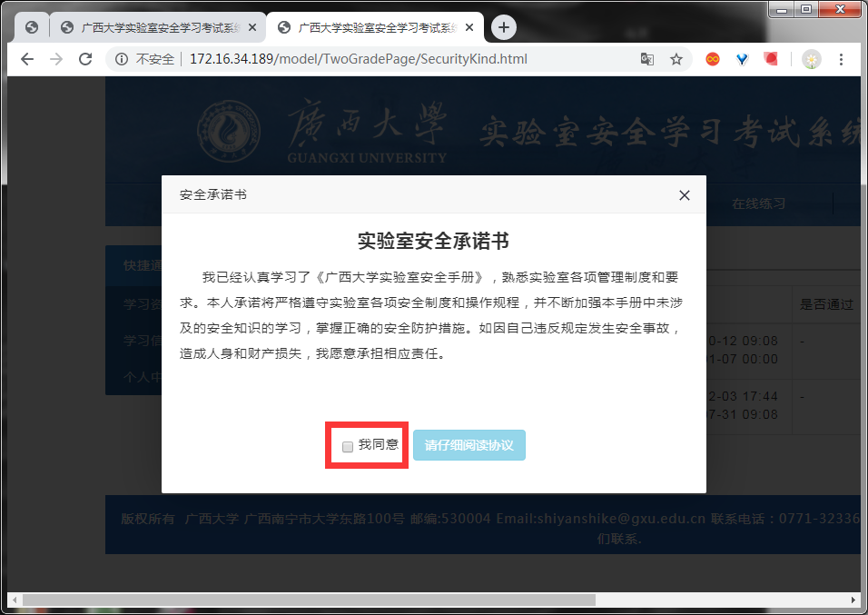The image size is (868, 615).
Task: Close the 安全承诺书 dialog with X
Action: 685,195
